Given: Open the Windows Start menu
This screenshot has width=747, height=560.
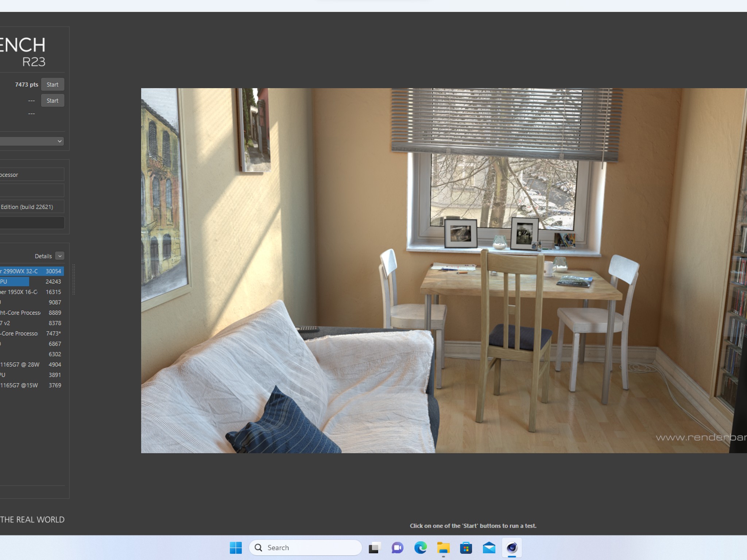Looking at the screenshot, I should [x=236, y=548].
